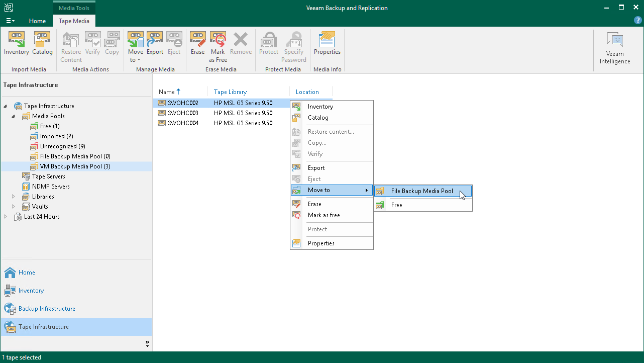Select VM Backup Media Pool (3)
This screenshot has width=644, height=363.
coord(70,166)
